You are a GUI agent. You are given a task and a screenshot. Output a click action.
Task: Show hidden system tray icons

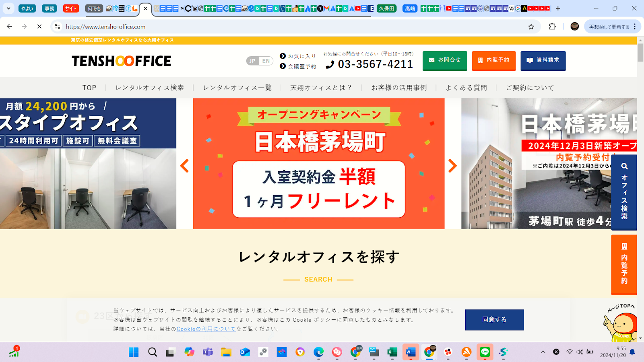[543, 352]
